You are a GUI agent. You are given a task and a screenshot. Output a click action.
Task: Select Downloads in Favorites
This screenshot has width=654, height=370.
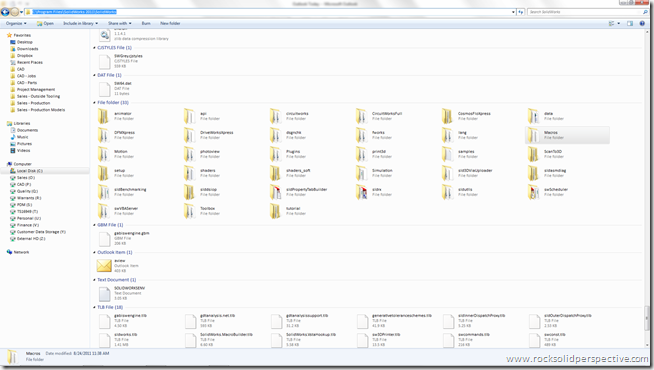tap(24, 49)
